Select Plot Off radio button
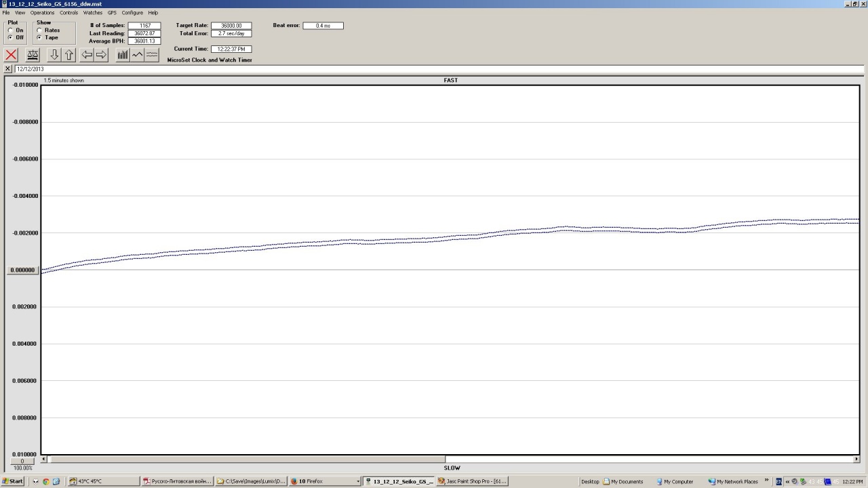This screenshot has height=488, width=868. pos(9,37)
